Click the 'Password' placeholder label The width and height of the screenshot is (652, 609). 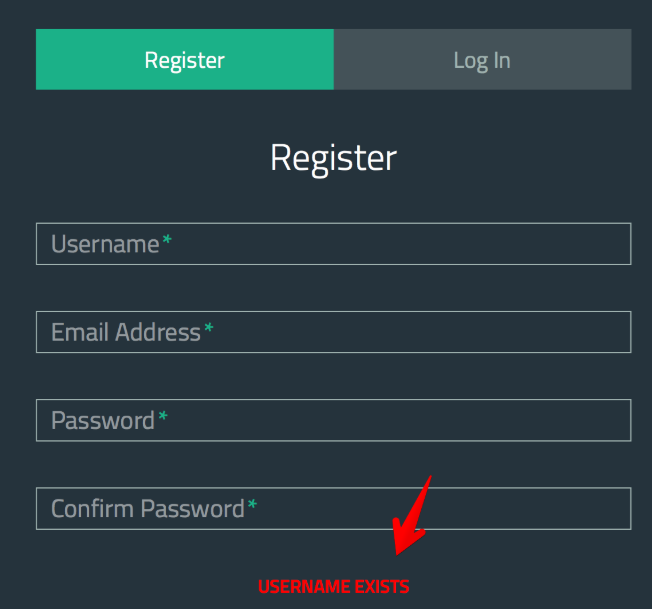pos(103,420)
